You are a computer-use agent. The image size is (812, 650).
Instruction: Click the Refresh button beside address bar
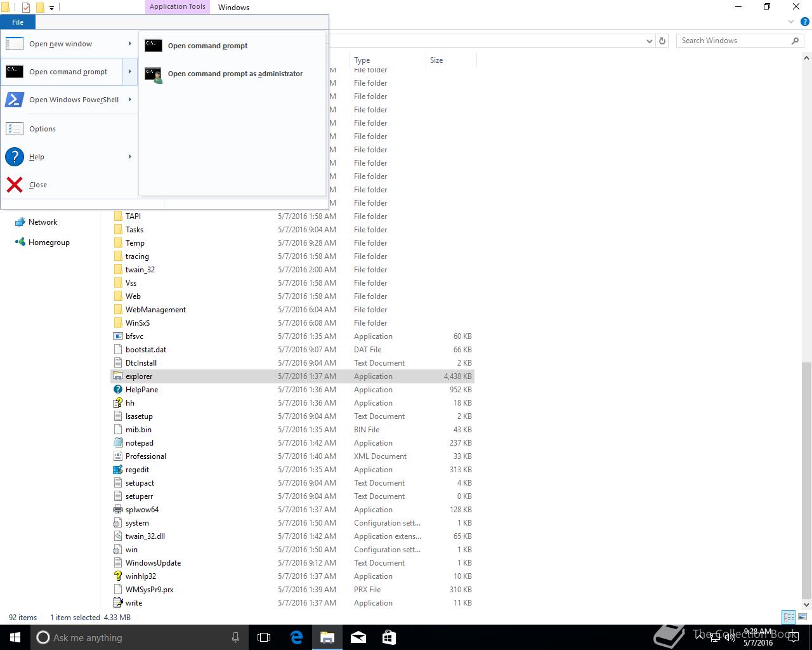[662, 41]
